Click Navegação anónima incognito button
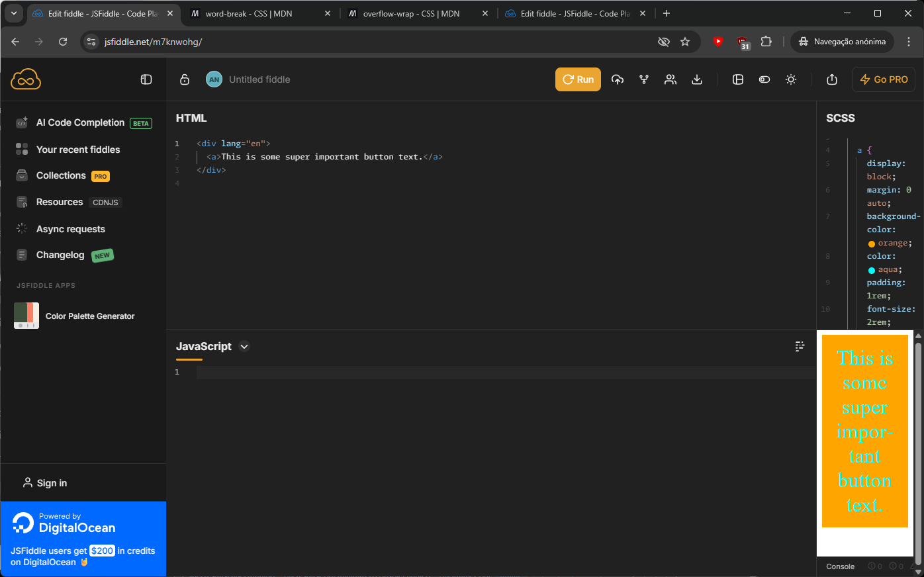This screenshot has height=577, width=924. [842, 42]
